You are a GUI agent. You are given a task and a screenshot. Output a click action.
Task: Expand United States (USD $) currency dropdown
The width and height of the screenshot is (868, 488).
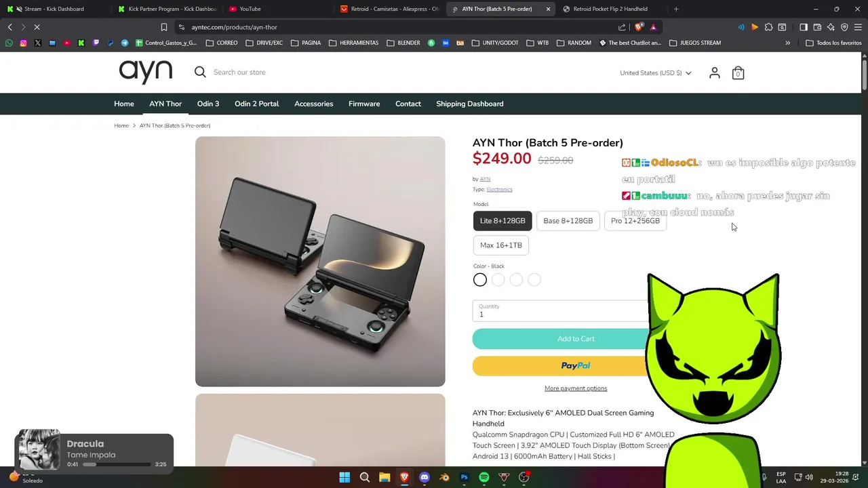click(655, 73)
